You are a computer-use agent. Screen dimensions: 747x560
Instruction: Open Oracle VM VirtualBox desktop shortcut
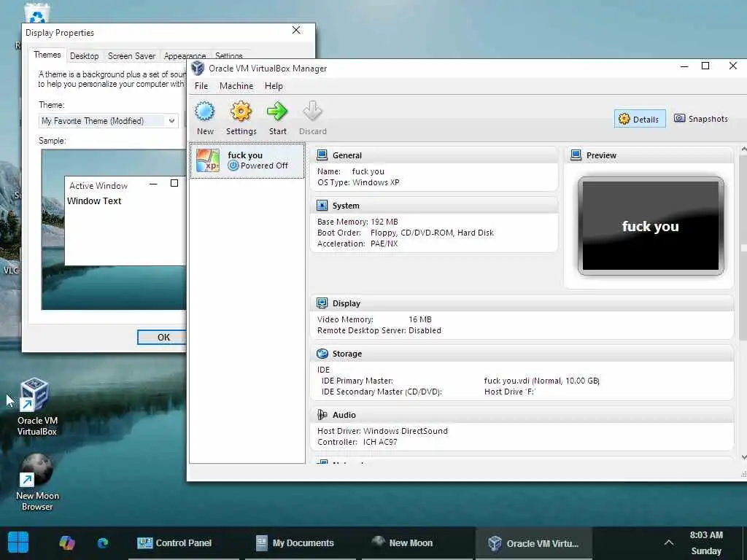(36, 406)
